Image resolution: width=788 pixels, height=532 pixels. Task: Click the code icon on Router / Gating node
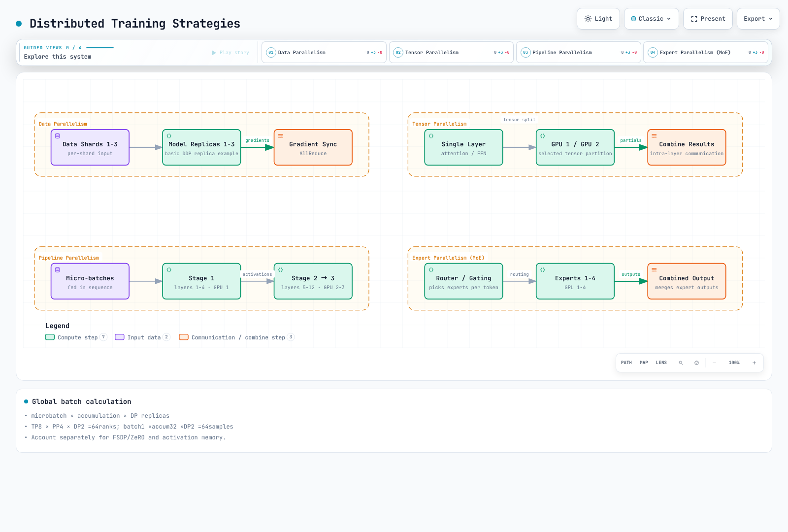(431, 270)
